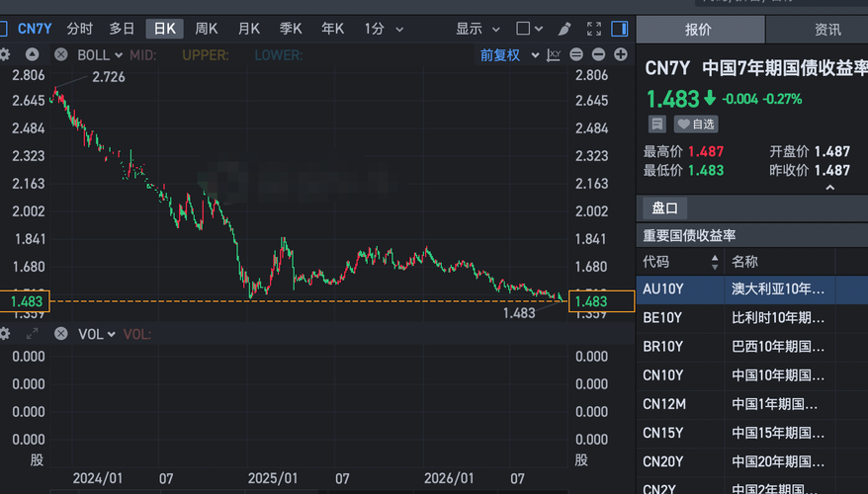The image size is (868, 494).
Task: Click 巴西10年期国 name cell
Action: coord(778,347)
